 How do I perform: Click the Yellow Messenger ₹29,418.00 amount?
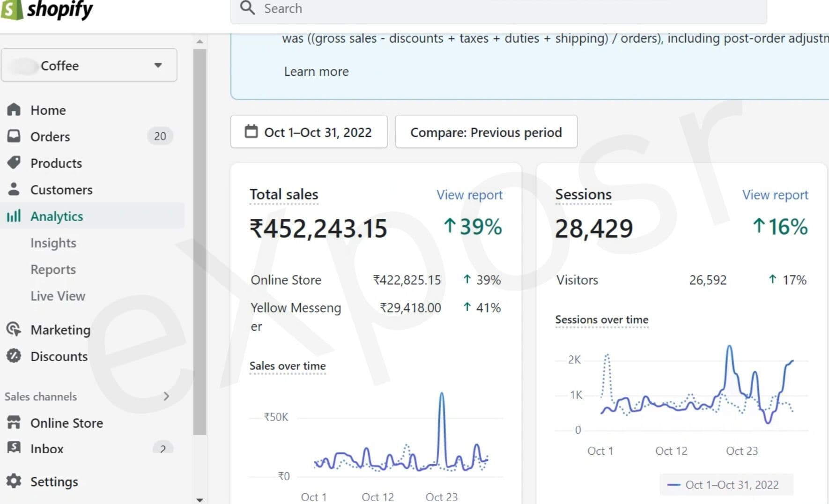[410, 308]
